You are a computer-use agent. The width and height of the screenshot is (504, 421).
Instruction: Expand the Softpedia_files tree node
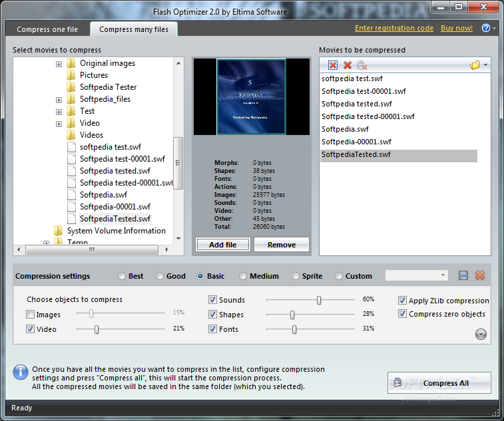[59, 100]
